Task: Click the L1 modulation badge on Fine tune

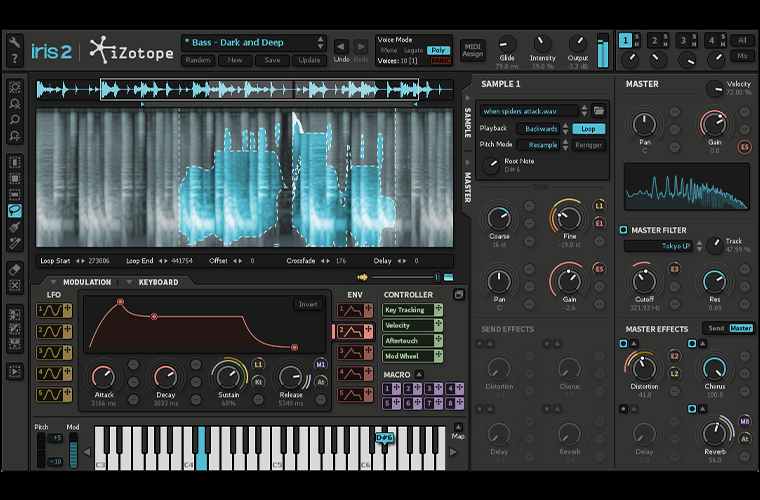Action: 600,206
